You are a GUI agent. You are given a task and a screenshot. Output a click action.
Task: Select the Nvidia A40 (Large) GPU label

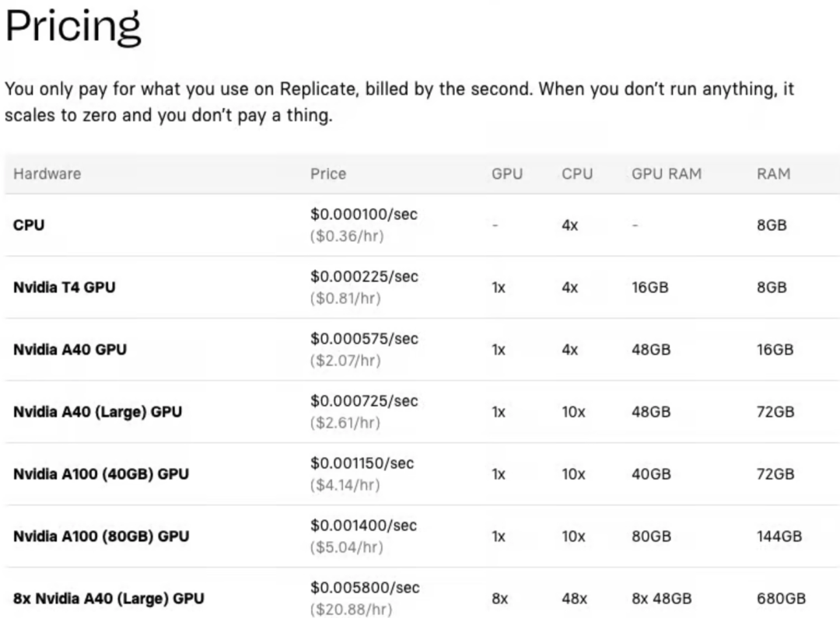(97, 412)
